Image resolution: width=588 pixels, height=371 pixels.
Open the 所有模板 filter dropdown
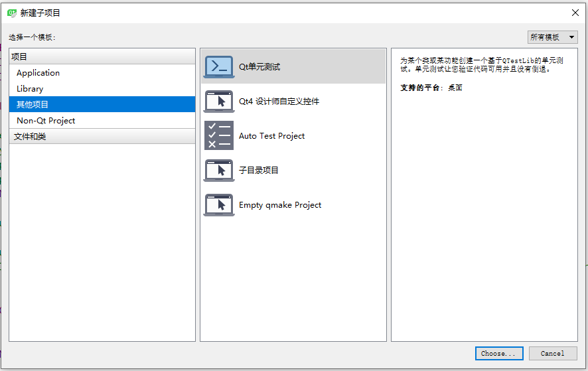click(552, 37)
